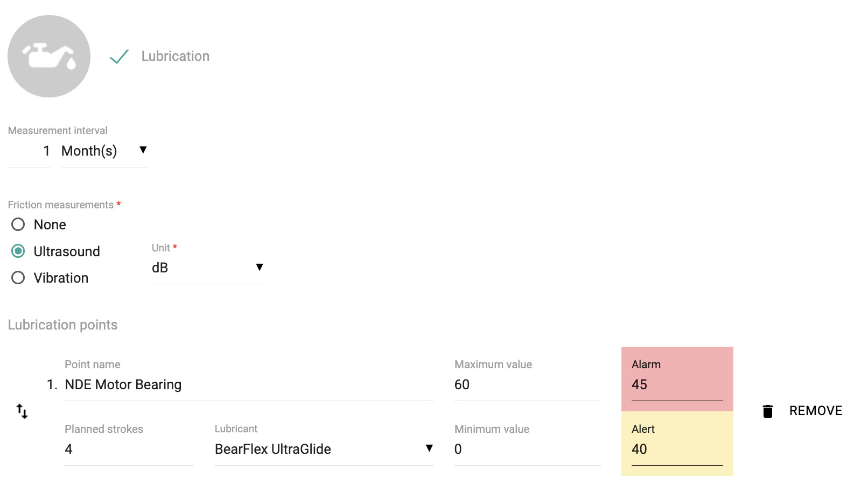Select the None friction measurement option
The width and height of the screenshot is (868, 491).
(x=18, y=225)
